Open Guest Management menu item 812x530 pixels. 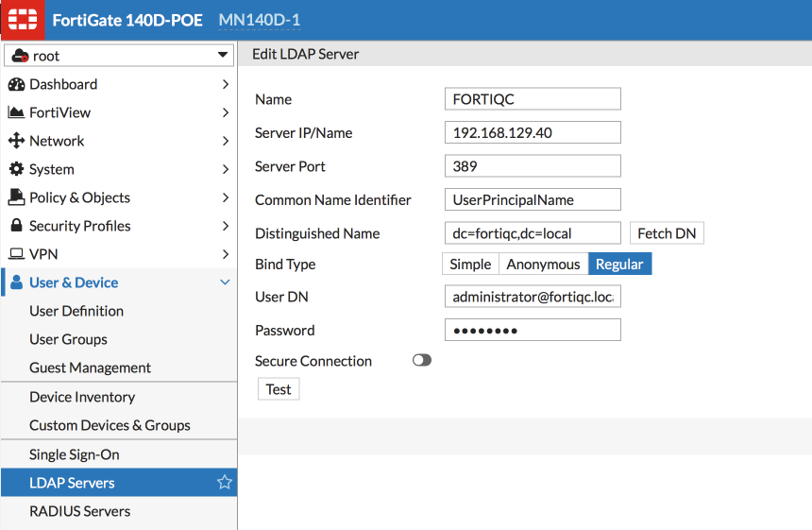point(119,368)
